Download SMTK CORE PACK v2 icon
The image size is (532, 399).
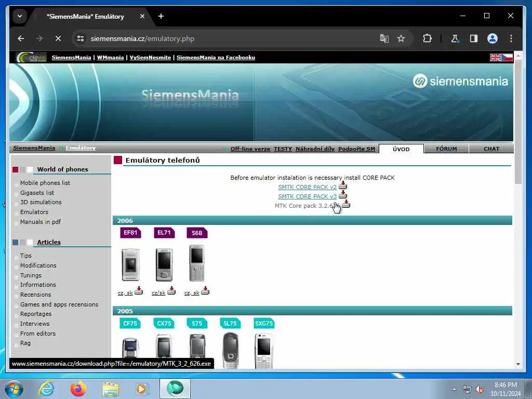pyautogui.click(x=343, y=185)
